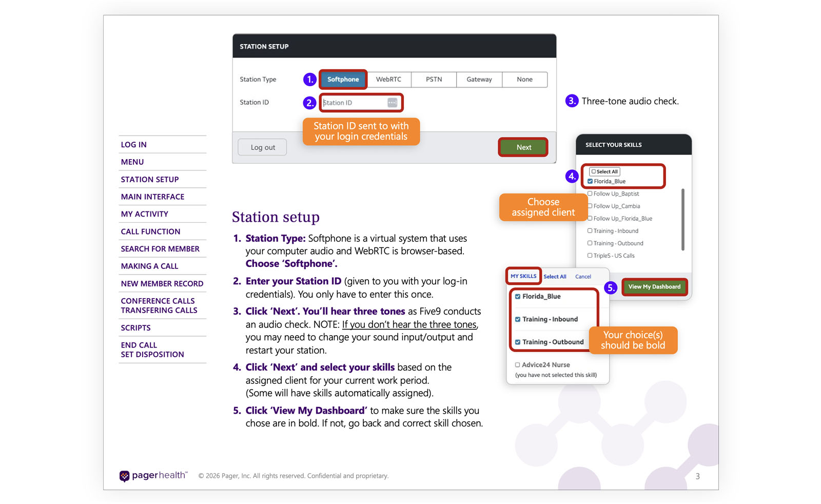The image size is (821, 504).
Task: Enable the TripleS - US Calls checkbox
Action: tap(590, 256)
